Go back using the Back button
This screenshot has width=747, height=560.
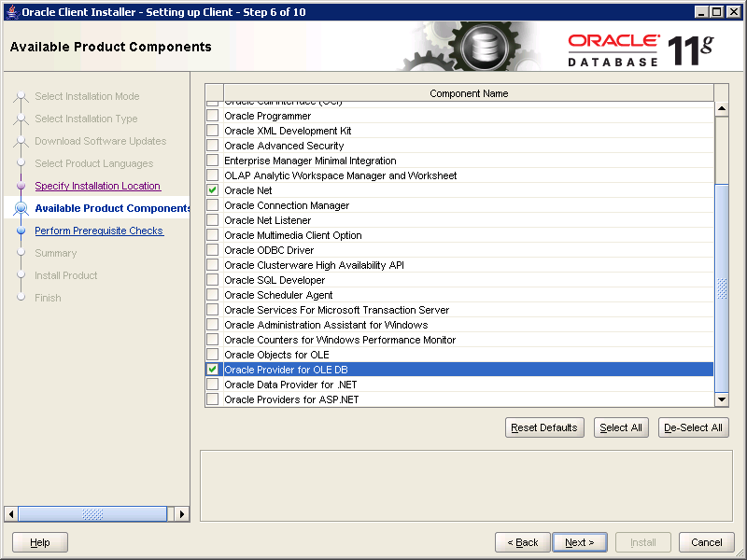click(522, 542)
